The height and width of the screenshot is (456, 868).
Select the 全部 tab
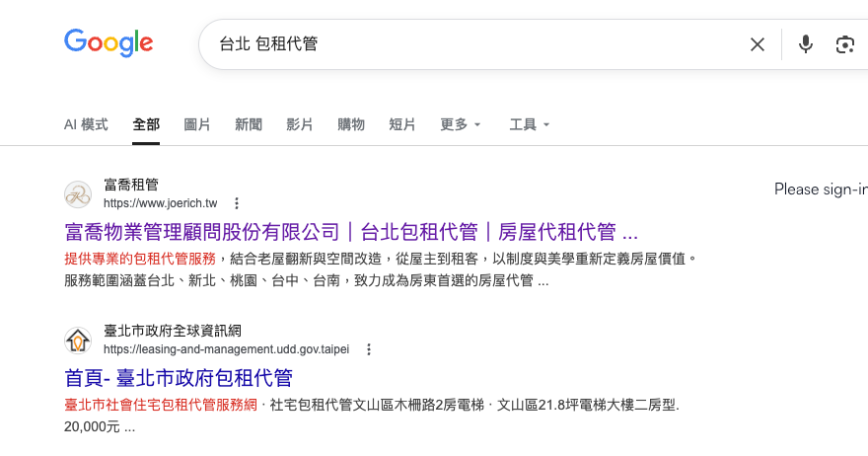tap(146, 124)
